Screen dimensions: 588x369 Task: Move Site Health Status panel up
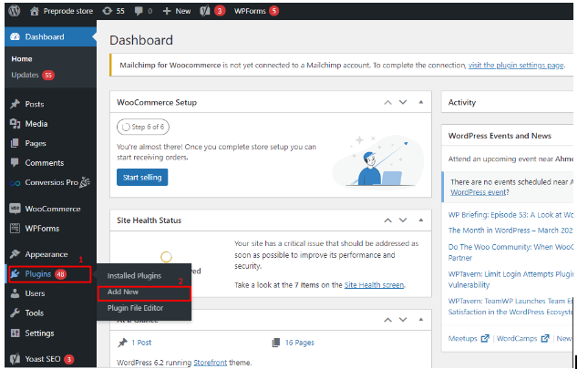pos(387,220)
